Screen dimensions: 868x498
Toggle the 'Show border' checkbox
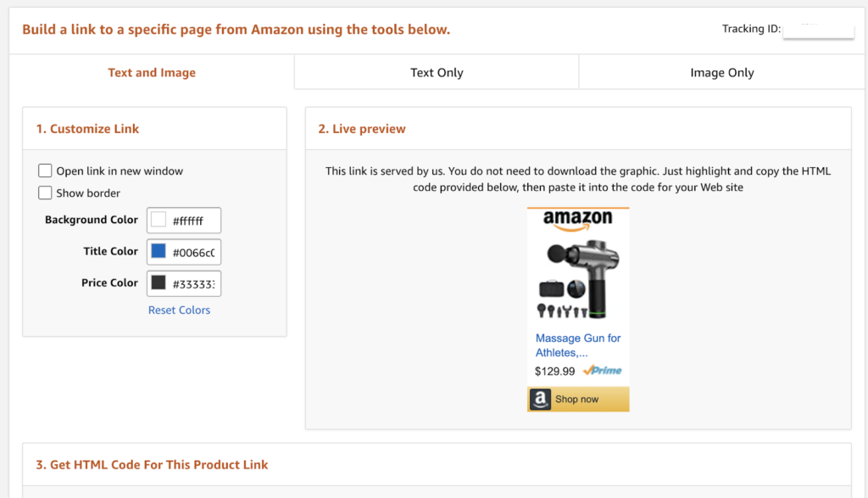click(x=46, y=193)
